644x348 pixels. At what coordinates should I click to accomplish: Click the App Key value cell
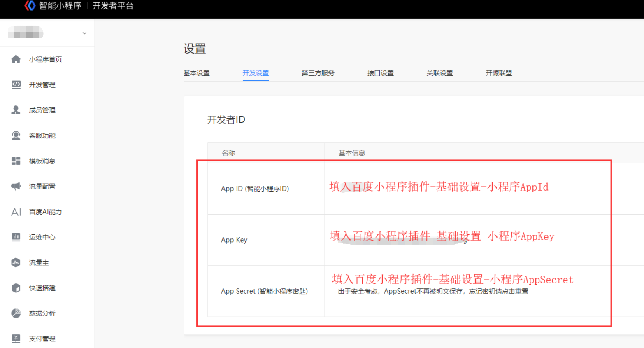(442, 240)
